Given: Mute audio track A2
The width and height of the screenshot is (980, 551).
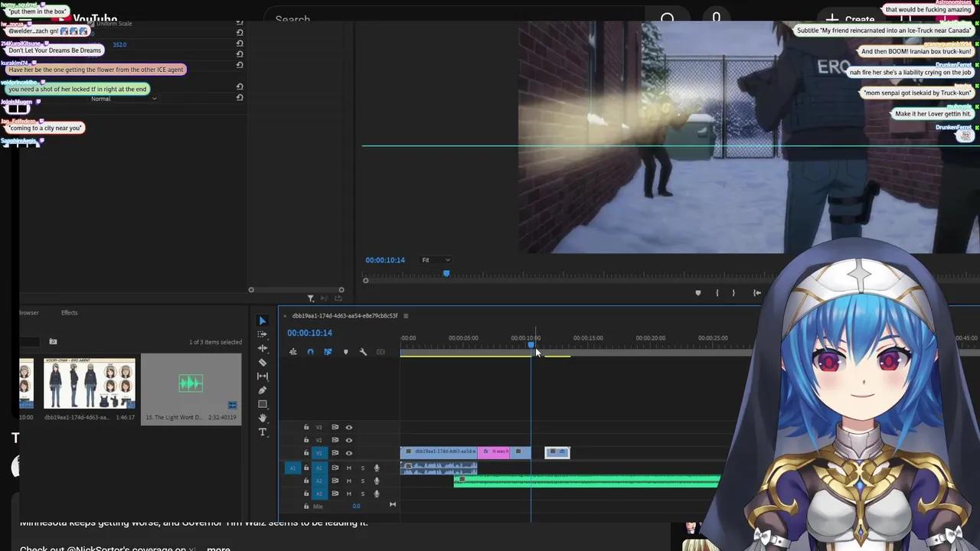Looking at the screenshot, I should click(349, 481).
